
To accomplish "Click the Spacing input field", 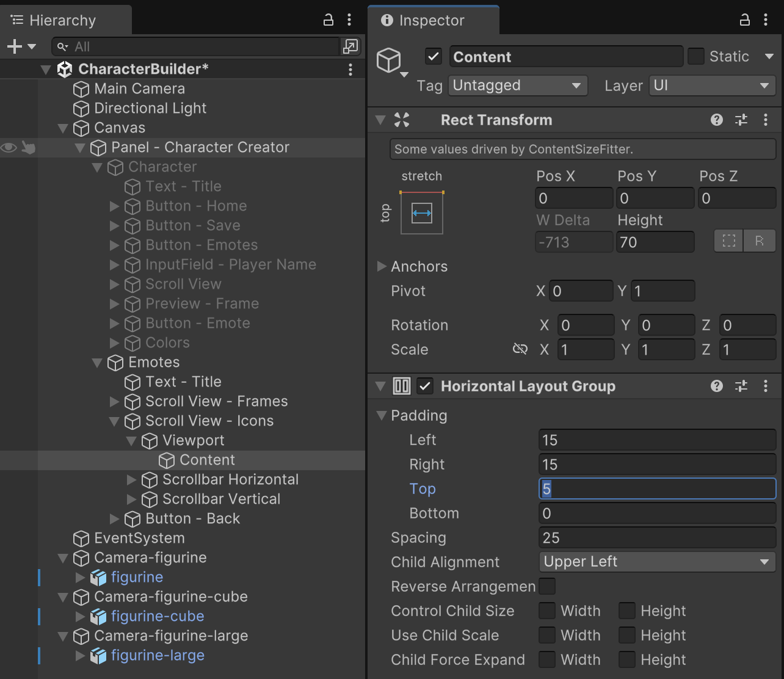I will pos(657,537).
